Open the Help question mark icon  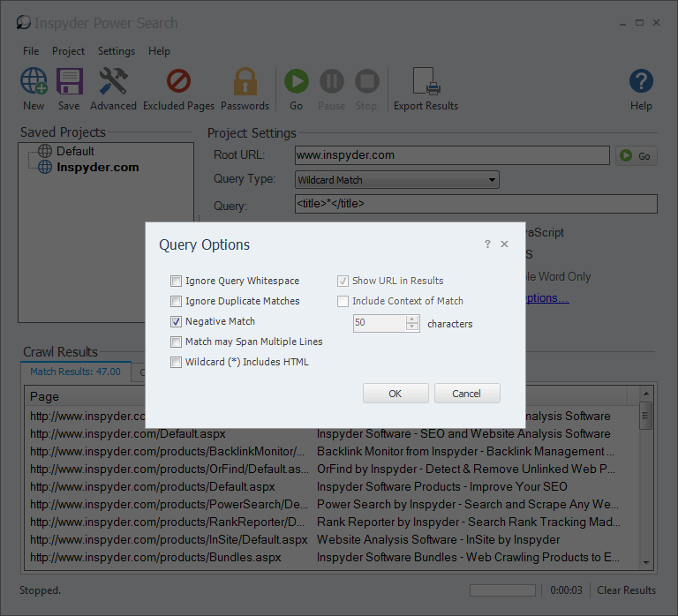pos(641,81)
